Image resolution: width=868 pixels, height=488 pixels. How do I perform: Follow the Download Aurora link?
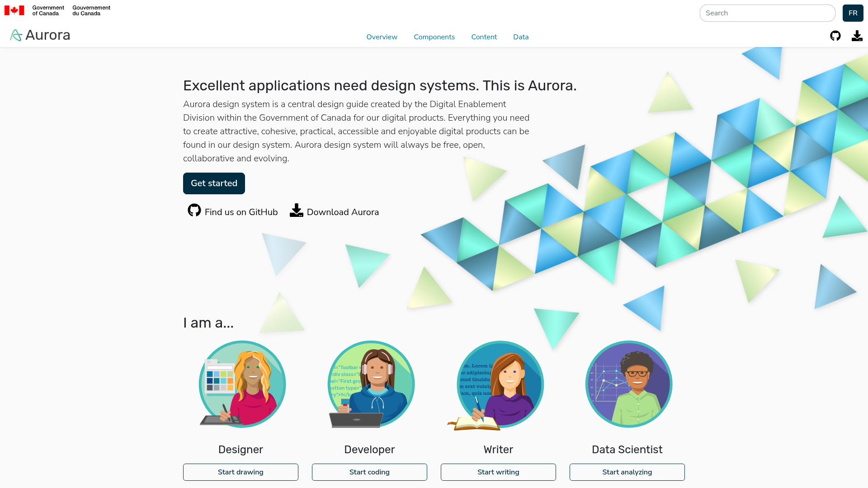[335, 211]
